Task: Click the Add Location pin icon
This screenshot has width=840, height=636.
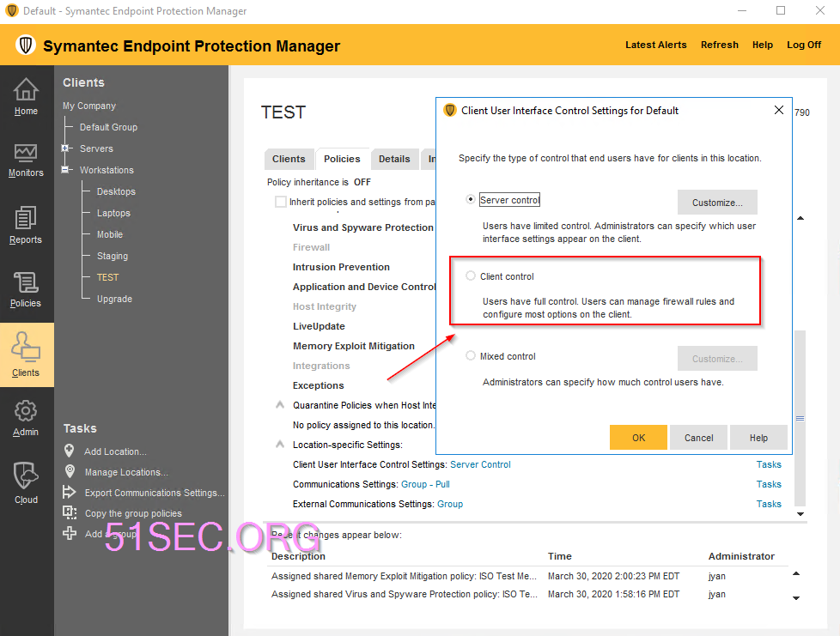Action: [x=69, y=451]
